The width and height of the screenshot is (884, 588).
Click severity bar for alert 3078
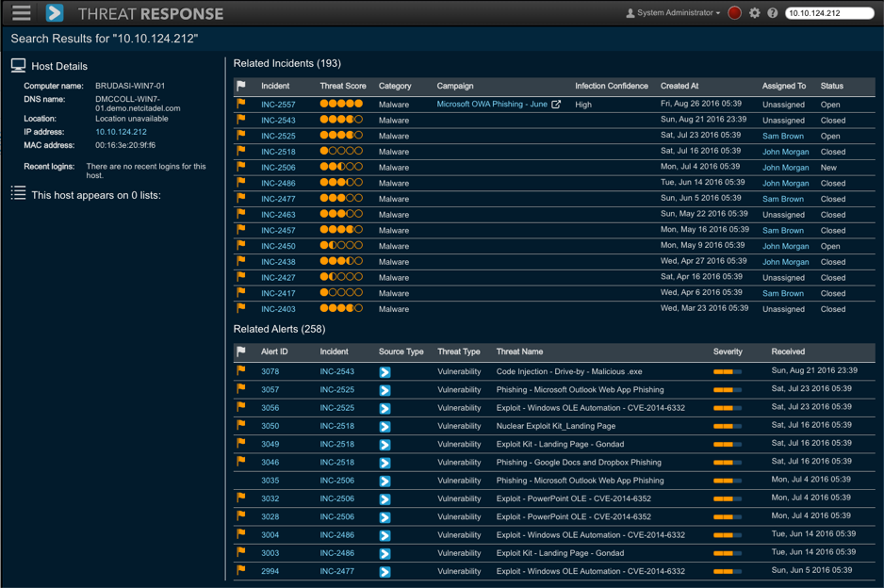click(728, 372)
